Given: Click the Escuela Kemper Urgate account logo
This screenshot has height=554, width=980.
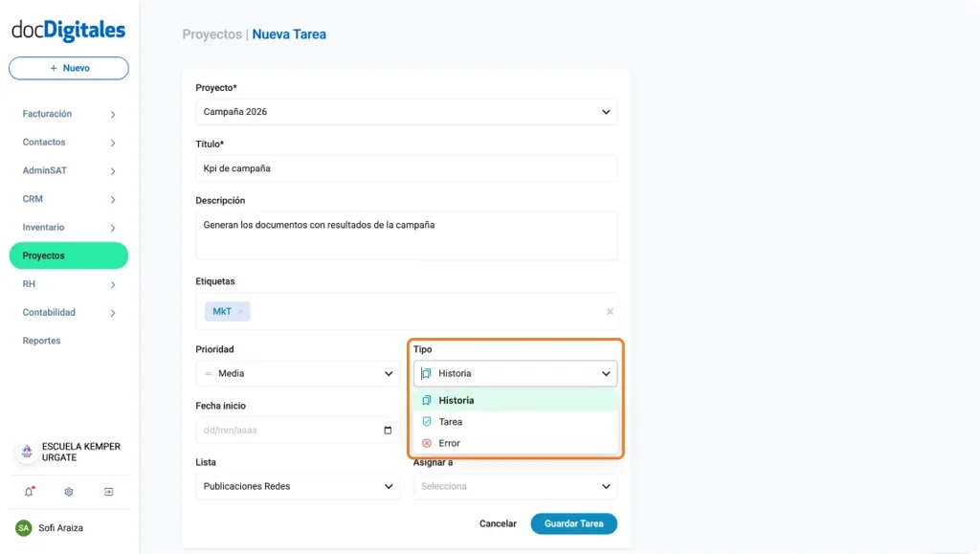Looking at the screenshot, I should click(x=27, y=450).
